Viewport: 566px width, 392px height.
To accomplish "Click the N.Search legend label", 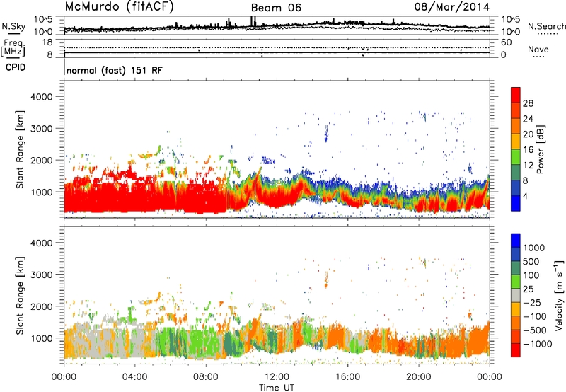I will click(x=546, y=26).
